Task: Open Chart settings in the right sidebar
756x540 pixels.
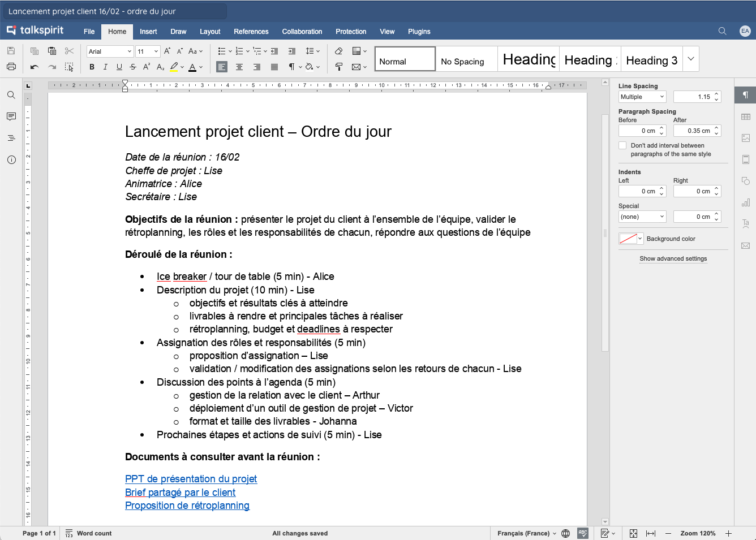Action: pos(745,202)
